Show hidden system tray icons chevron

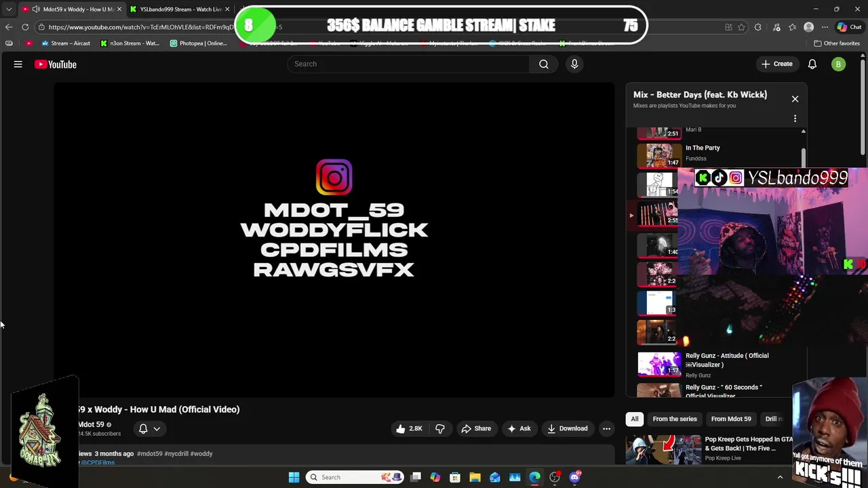780,477
